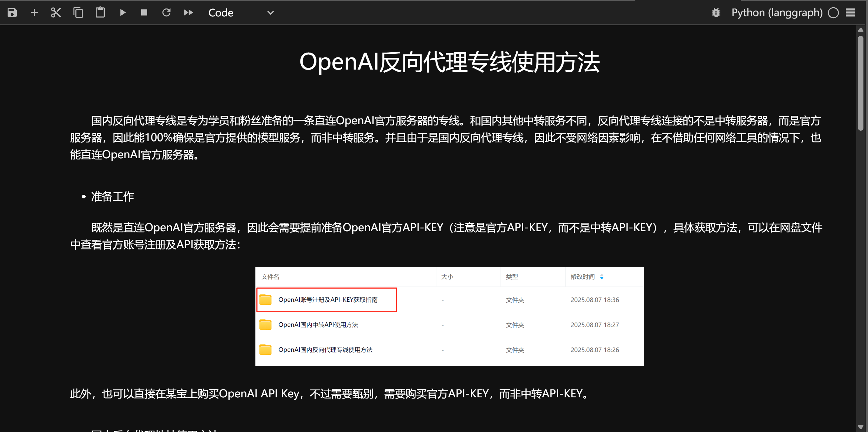Click the folder icon beside OpenAI国内中转API使用方法
This screenshot has width=868, height=432.
[x=265, y=324]
